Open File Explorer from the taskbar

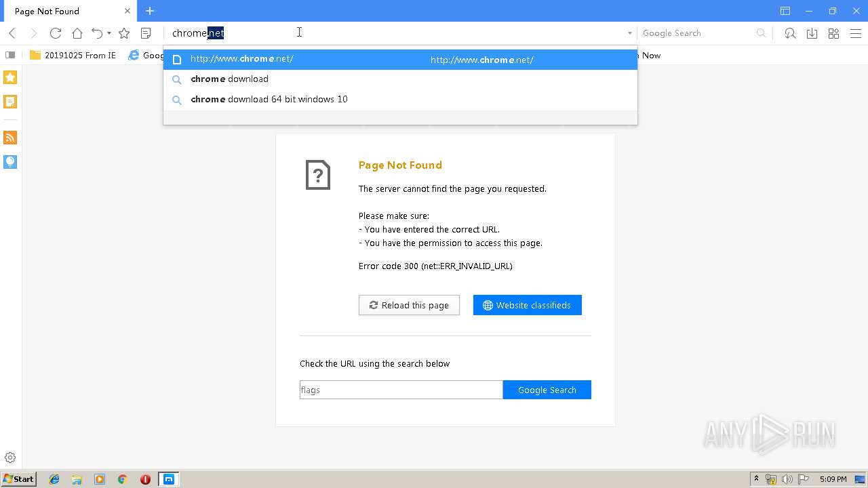[77, 479]
